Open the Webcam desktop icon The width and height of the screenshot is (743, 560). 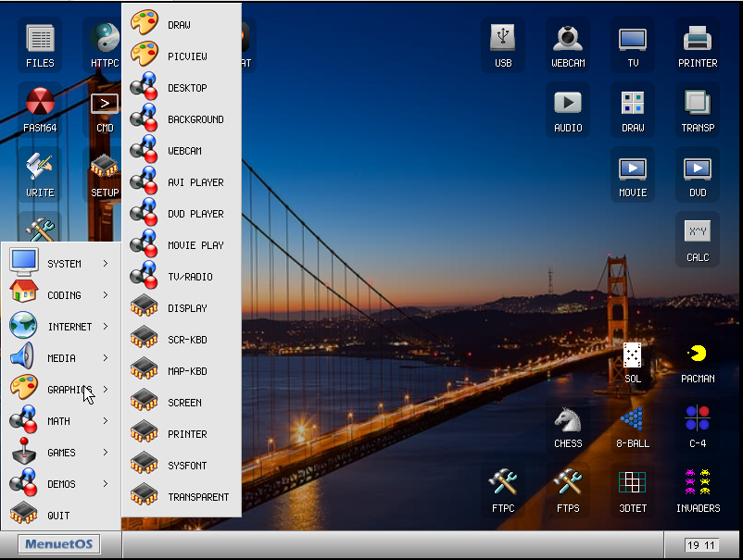pyautogui.click(x=568, y=44)
